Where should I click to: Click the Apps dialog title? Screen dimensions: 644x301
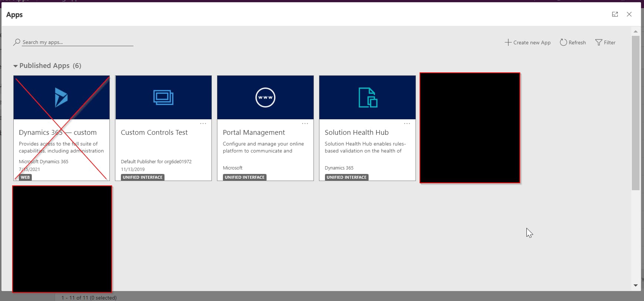(14, 15)
